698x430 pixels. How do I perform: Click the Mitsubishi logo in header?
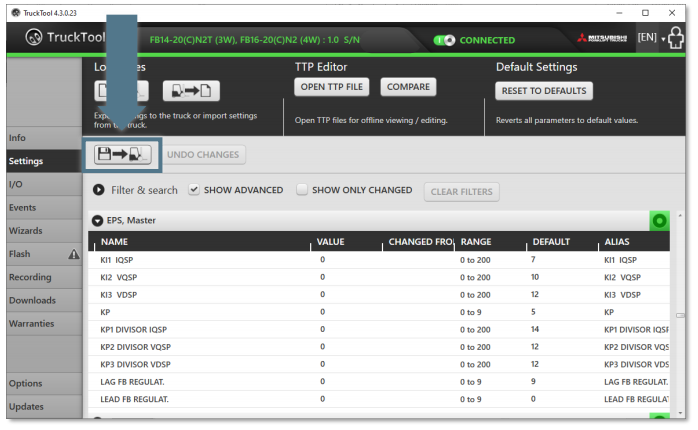coord(602,40)
